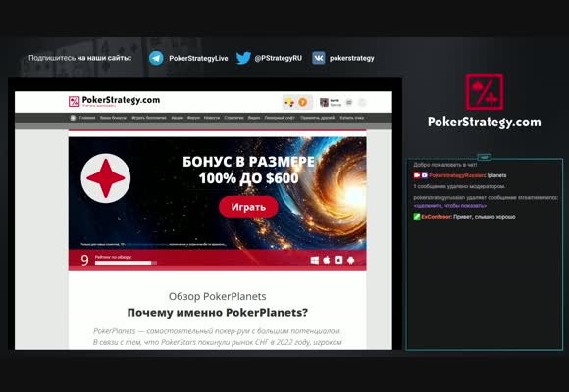Screen dimensions: 569x392
Task: Open the hamburger menu icon beside the avatar
Action: [x=349, y=103]
